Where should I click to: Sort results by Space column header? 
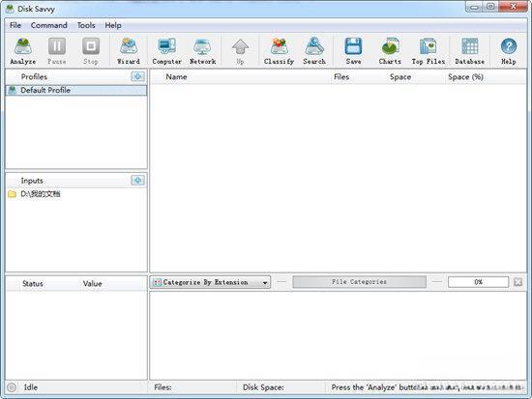coord(400,77)
